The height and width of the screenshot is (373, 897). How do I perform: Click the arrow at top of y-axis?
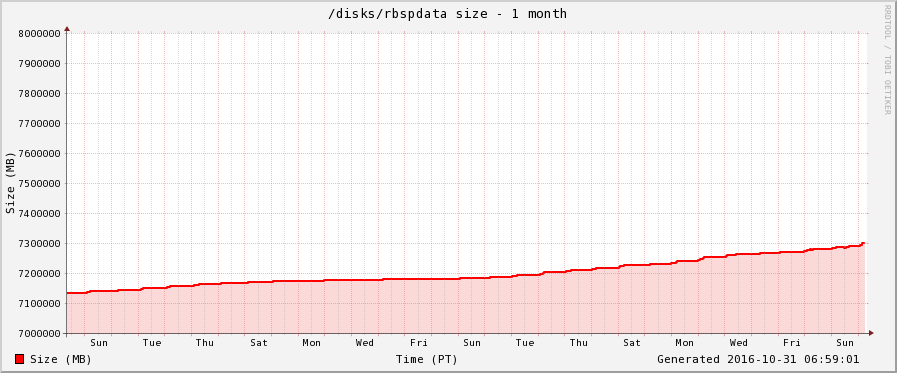pos(67,28)
